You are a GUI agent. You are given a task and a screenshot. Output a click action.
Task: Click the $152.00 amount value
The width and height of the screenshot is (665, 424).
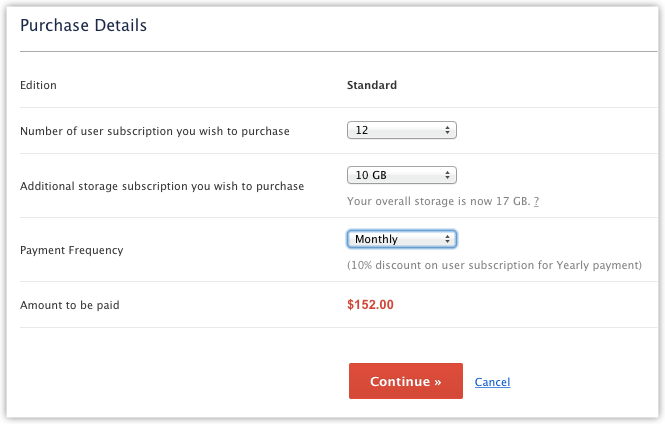[370, 304]
